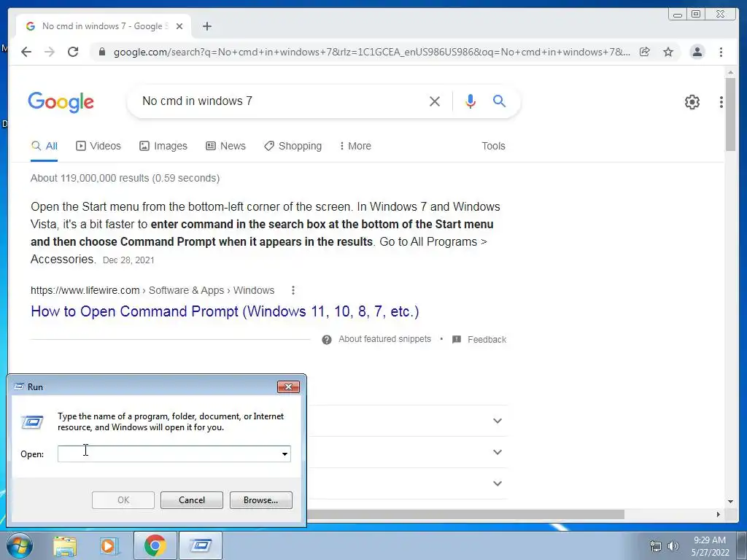The width and height of the screenshot is (747, 560).
Task: Open the search Tools options
Action: (493, 146)
